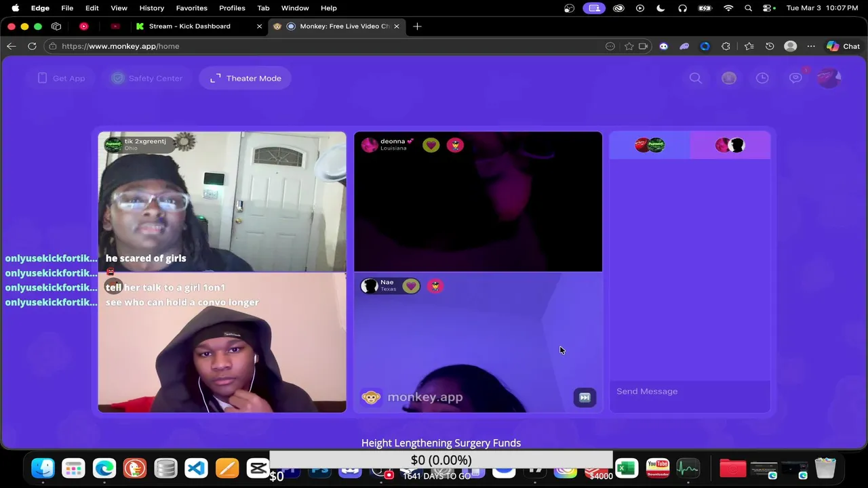This screenshot has width=868, height=488.
Task: Click camera icon in address bar
Action: [x=644, y=46]
